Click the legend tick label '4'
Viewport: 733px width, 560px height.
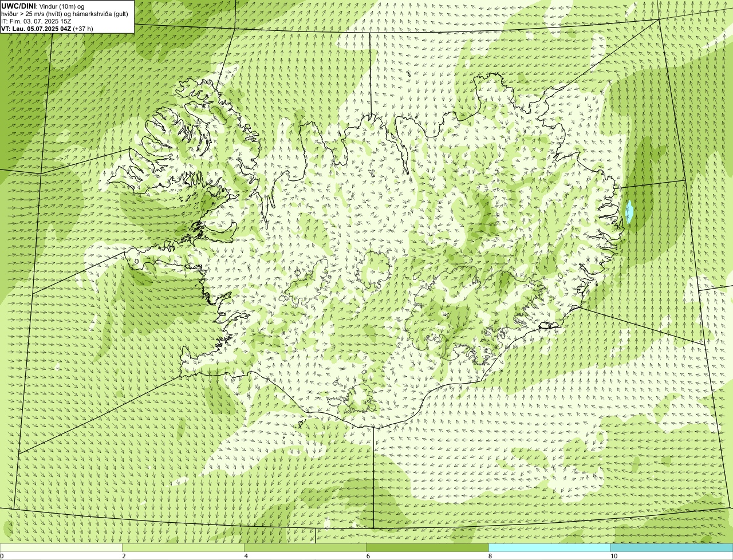tap(246, 556)
